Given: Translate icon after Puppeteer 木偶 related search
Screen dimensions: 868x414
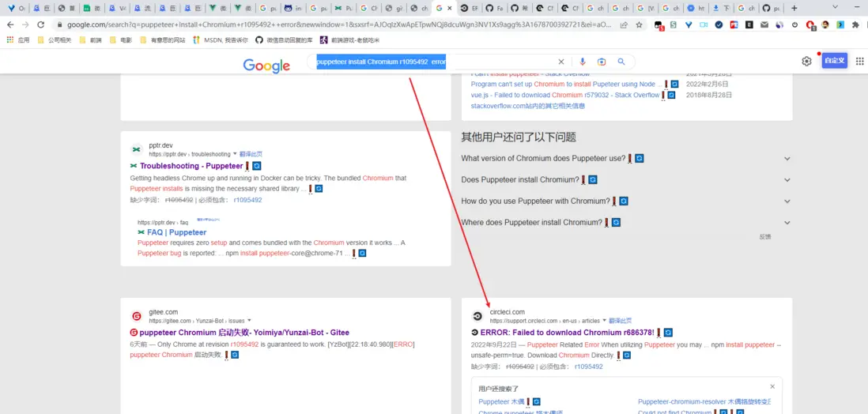Looking at the screenshot, I should (537, 402).
